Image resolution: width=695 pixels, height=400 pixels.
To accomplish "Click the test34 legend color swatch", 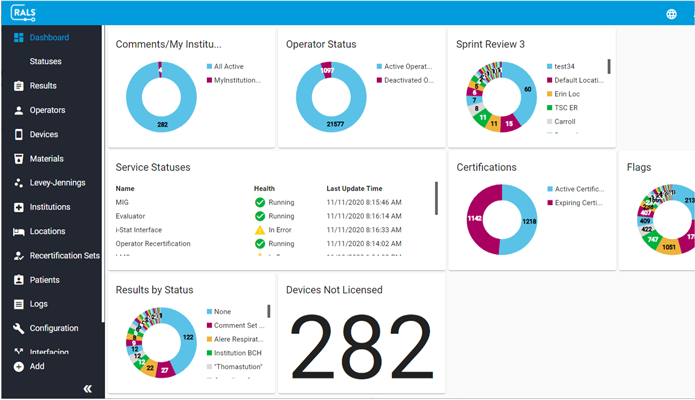I will point(550,66).
